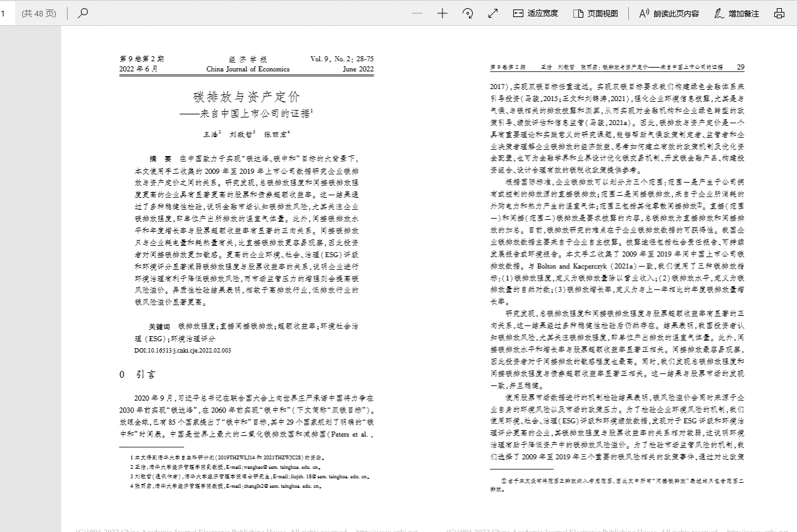This screenshot has width=797, height=532.
Task: Click the page number input field
Action: tap(6, 13)
